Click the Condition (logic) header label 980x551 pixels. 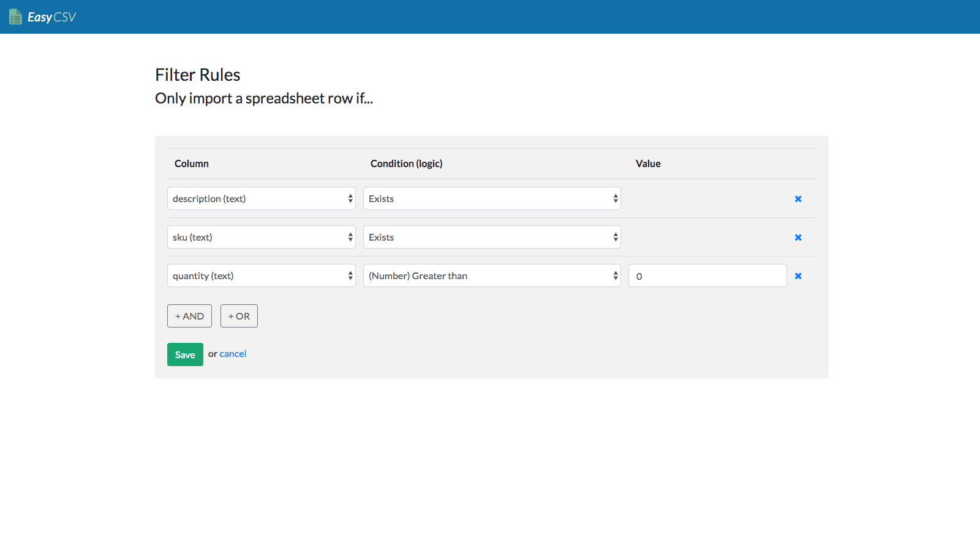(x=406, y=163)
